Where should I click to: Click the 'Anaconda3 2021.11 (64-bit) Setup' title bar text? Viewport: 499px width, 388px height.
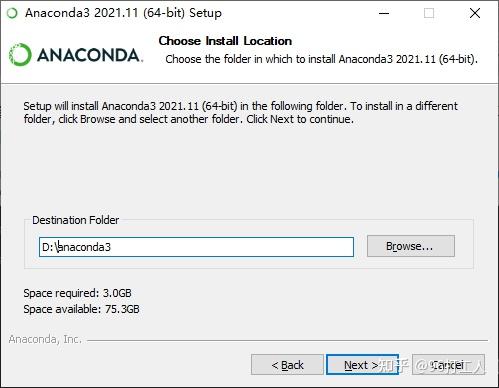coord(123,13)
